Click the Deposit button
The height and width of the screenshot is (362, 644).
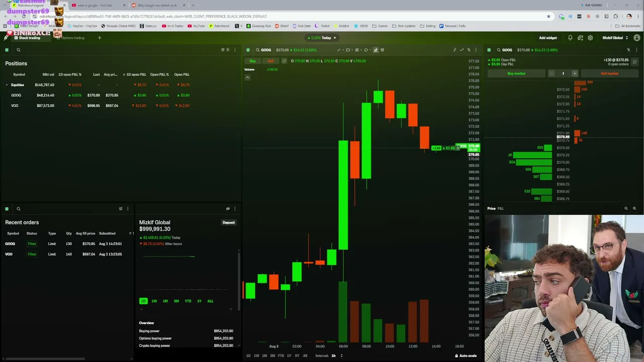tap(228, 222)
